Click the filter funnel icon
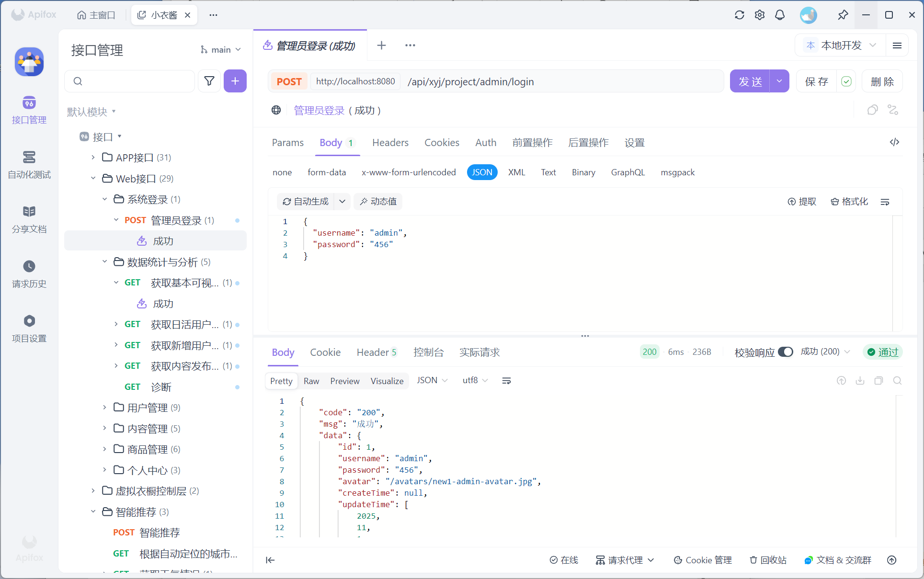This screenshot has height=579, width=924. click(209, 81)
